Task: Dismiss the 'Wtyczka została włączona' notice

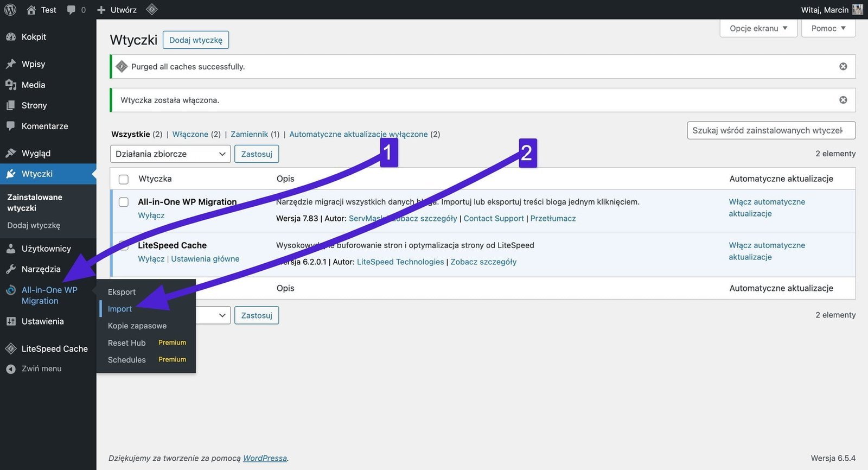Action: coord(843,100)
